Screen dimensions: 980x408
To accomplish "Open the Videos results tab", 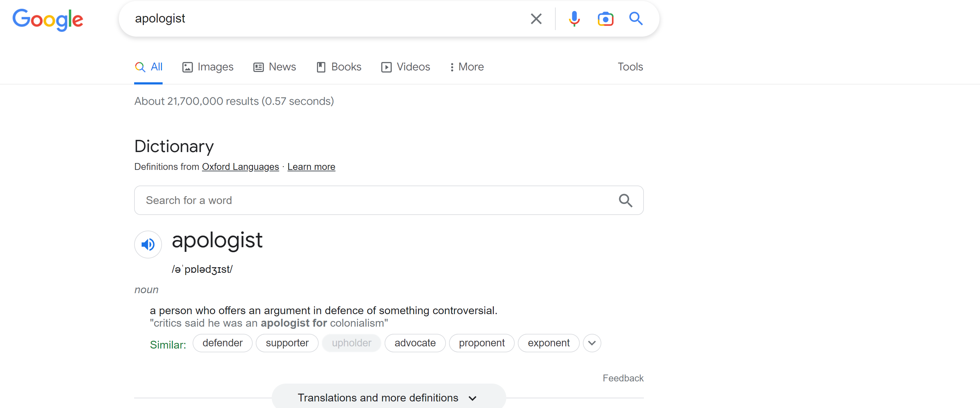I will tap(406, 67).
